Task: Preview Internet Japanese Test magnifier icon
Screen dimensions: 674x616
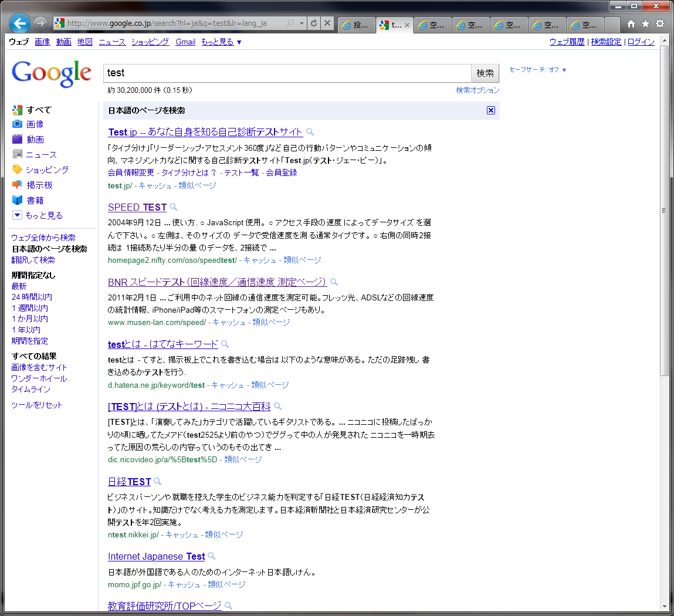Action: 212,556
